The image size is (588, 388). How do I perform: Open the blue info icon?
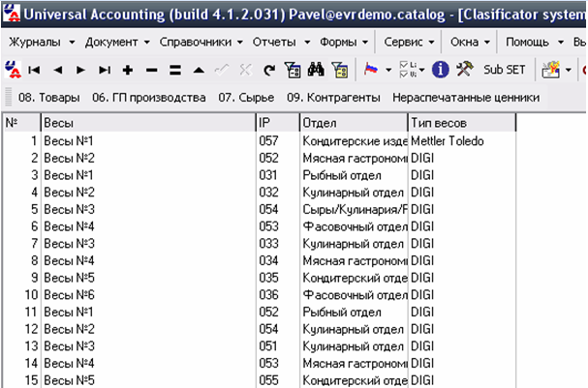coord(440,70)
